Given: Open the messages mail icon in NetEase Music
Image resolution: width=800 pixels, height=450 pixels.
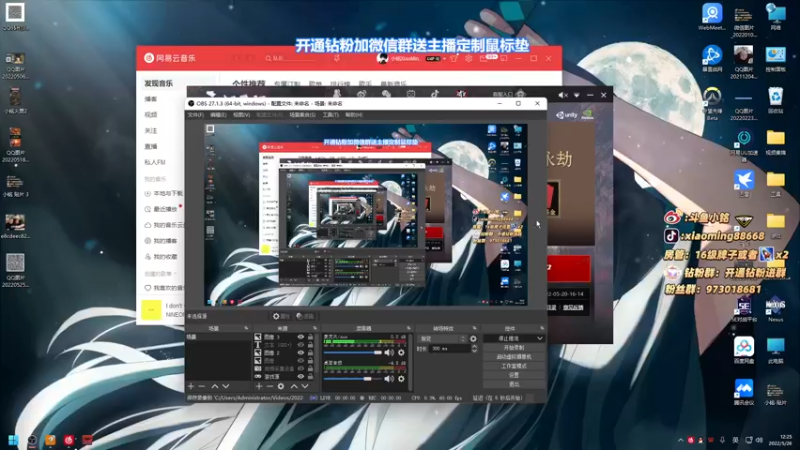Looking at the screenshot, I should tap(483, 59).
